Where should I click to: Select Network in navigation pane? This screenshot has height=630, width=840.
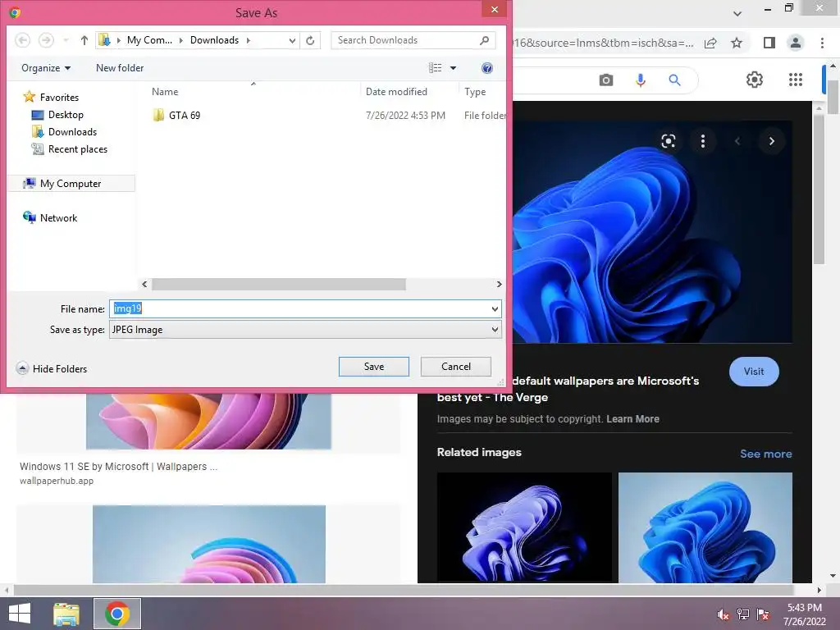click(x=50, y=218)
